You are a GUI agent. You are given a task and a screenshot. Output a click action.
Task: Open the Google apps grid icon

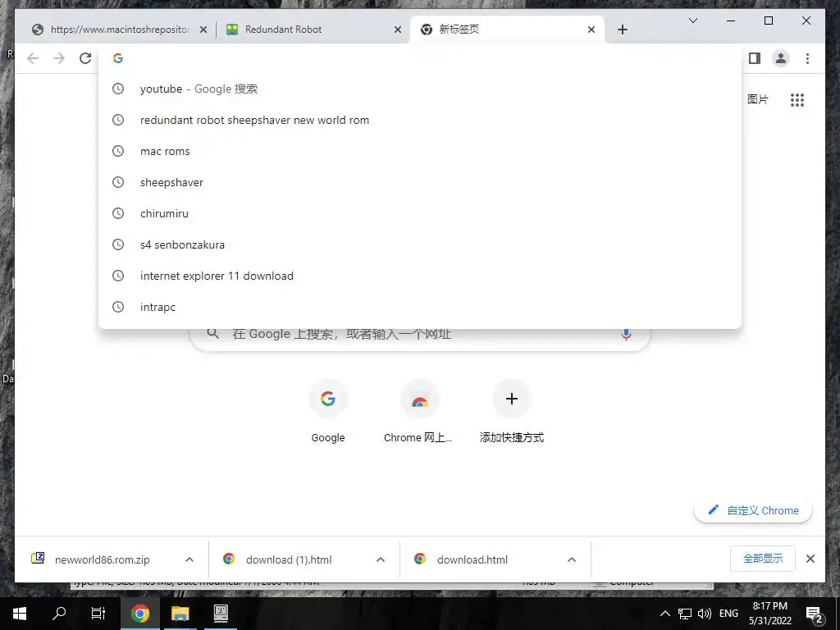pos(797,99)
